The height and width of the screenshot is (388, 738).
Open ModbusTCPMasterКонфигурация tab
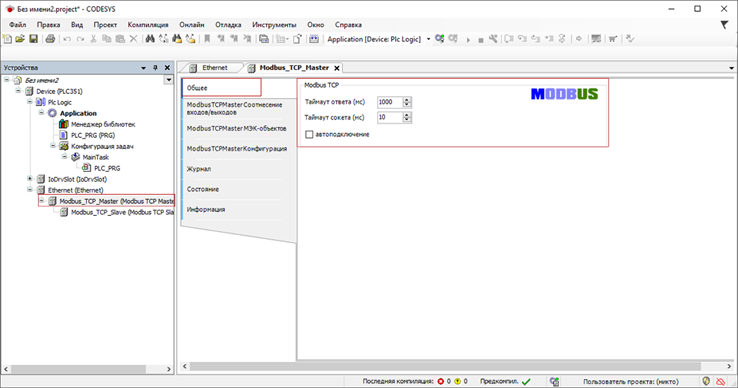tap(237, 149)
